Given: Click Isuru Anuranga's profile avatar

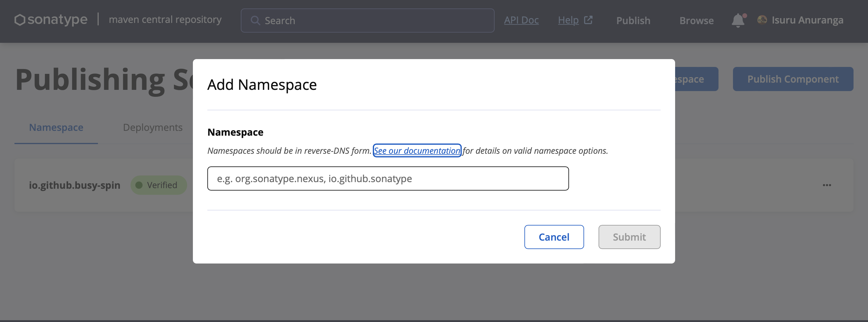Looking at the screenshot, I should [762, 20].
